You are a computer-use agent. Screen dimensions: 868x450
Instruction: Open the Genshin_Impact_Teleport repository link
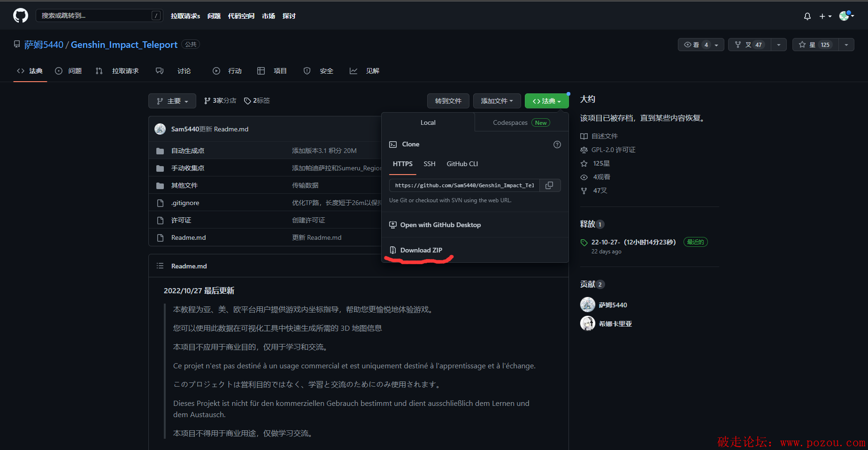coord(124,45)
